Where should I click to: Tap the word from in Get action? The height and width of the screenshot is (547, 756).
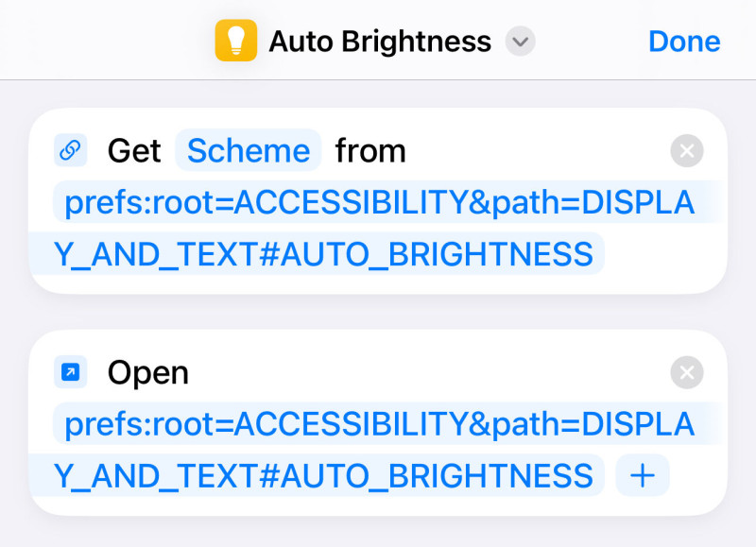(x=370, y=151)
